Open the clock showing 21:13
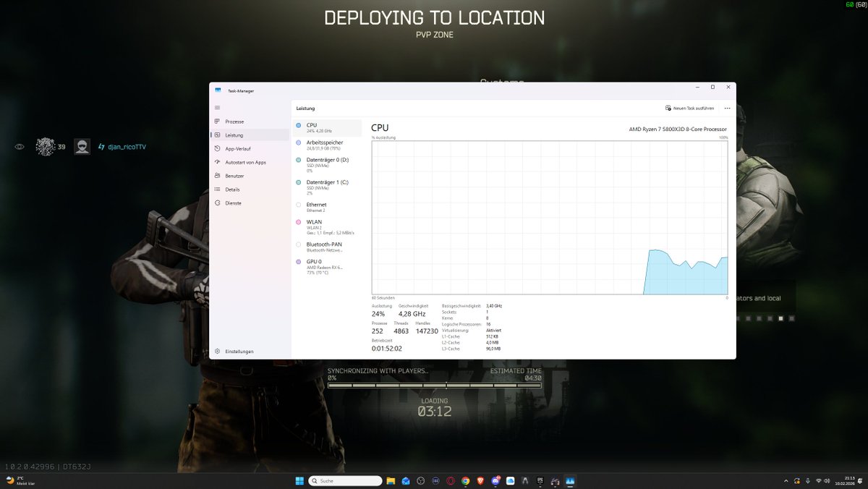This screenshot has width=868, height=489. (845, 481)
